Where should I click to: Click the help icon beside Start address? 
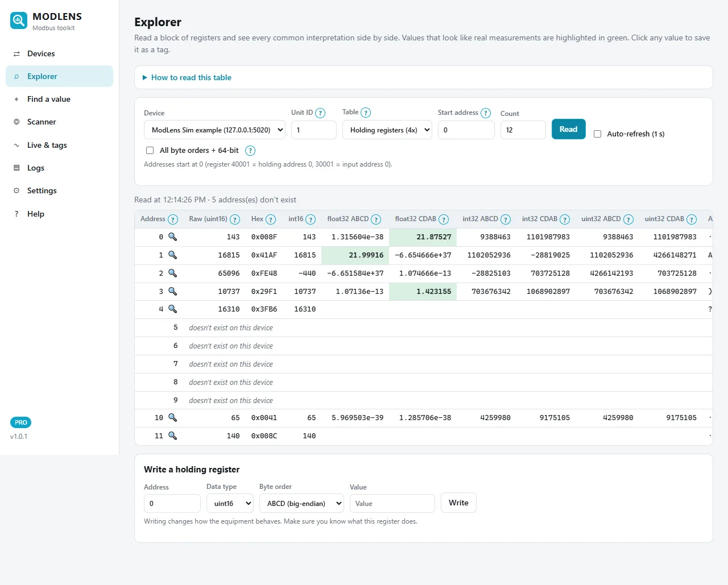(x=486, y=113)
